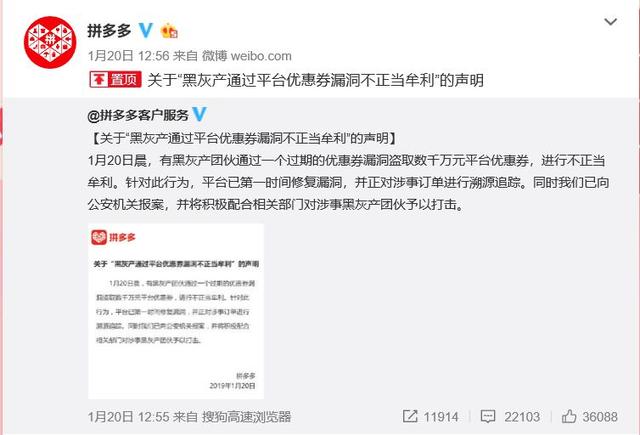Click the 搜狗高速浏览器 source link
This screenshot has width=640, height=435.
[247, 417]
